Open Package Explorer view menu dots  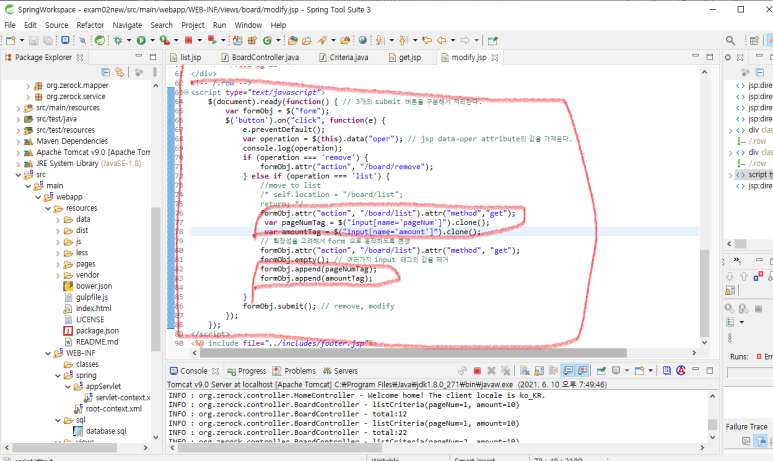coord(155,72)
